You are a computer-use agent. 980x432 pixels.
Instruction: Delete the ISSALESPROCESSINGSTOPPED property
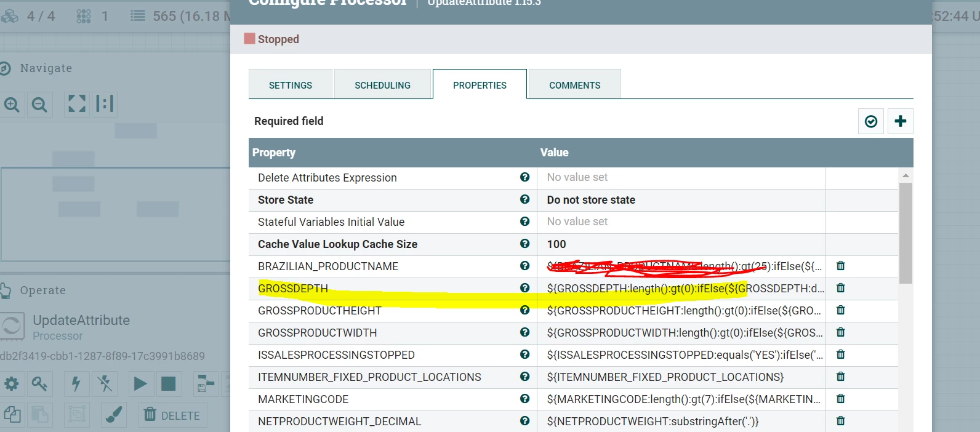click(840, 354)
